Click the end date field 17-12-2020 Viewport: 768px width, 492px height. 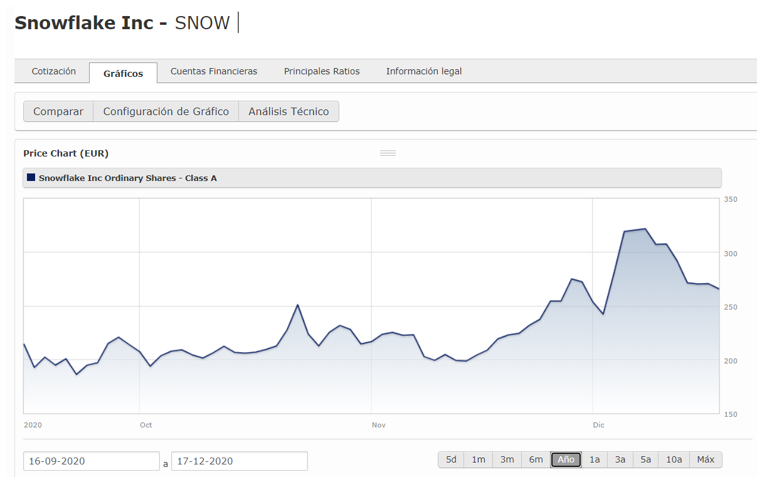click(239, 461)
